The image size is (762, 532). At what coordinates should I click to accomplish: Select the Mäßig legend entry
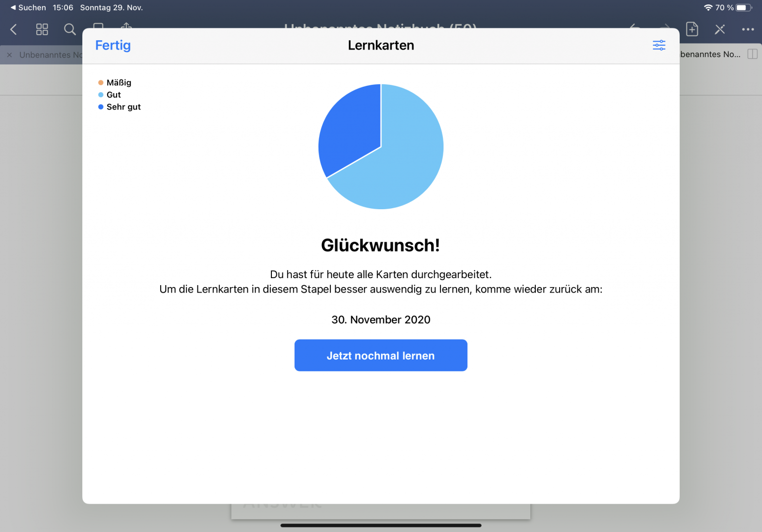point(115,82)
